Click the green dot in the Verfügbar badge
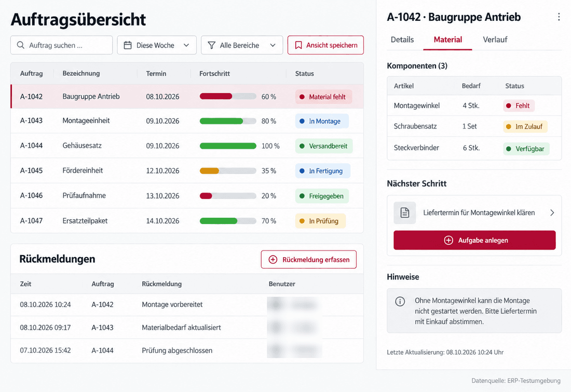The height and width of the screenshot is (392, 571). click(508, 149)
